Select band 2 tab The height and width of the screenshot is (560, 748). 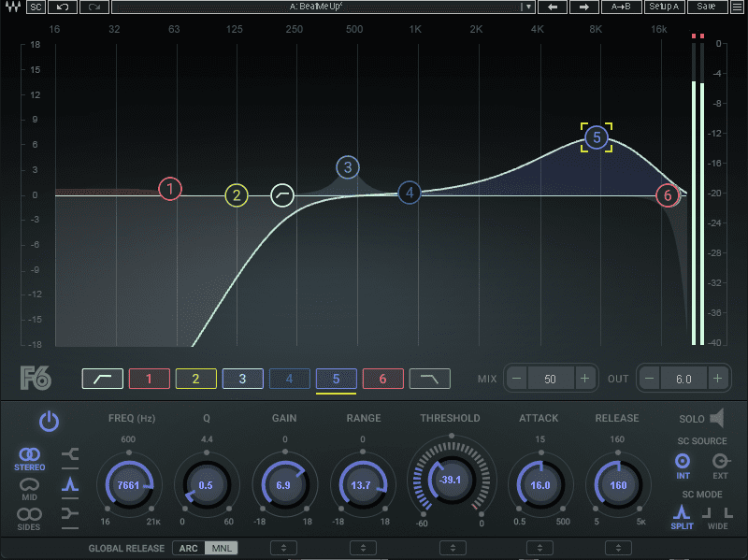(x=196, y=379)
